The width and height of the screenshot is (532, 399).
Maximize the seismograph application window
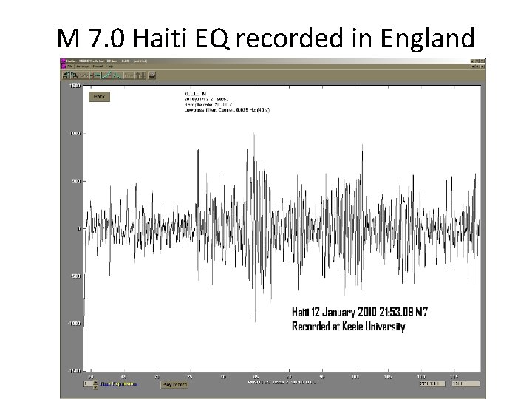pyautogui.click(x=477, y=61)
